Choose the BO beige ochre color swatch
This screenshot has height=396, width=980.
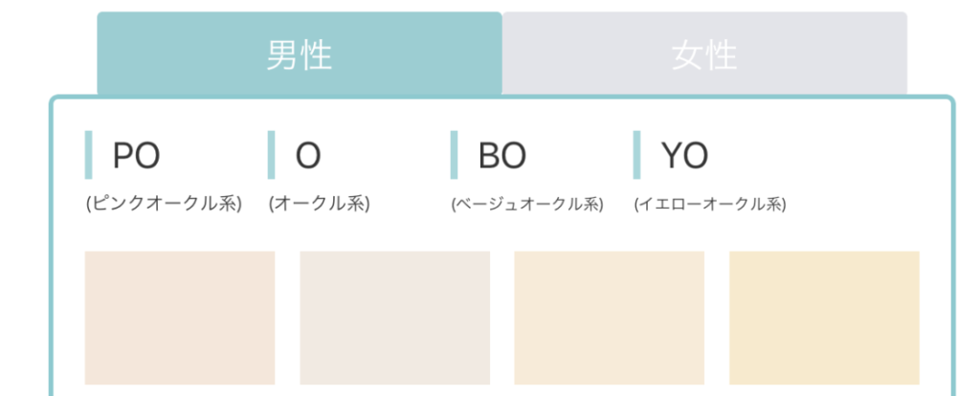point(610,318)
